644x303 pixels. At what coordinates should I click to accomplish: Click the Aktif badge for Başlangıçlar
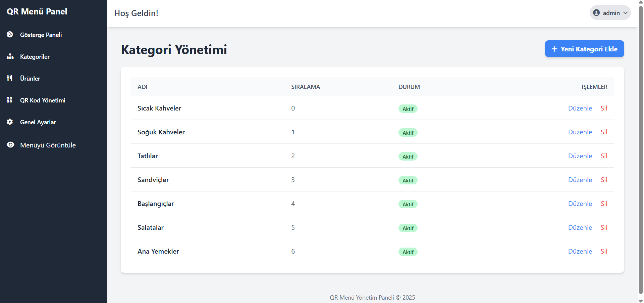coord(408,204)
